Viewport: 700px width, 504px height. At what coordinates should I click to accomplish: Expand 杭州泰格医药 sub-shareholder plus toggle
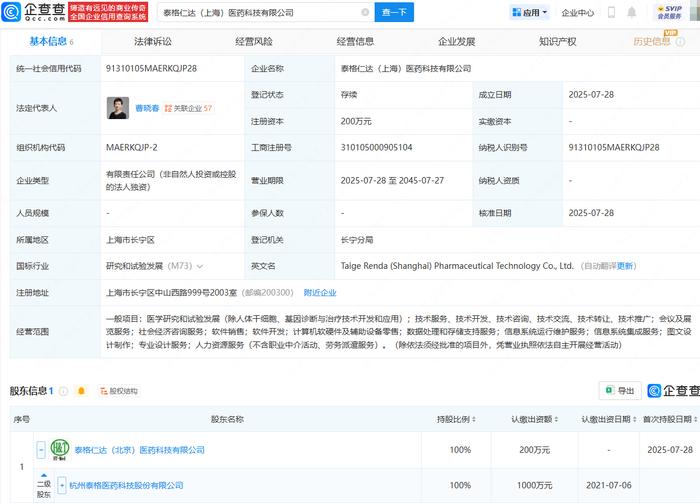pos(62,485)
